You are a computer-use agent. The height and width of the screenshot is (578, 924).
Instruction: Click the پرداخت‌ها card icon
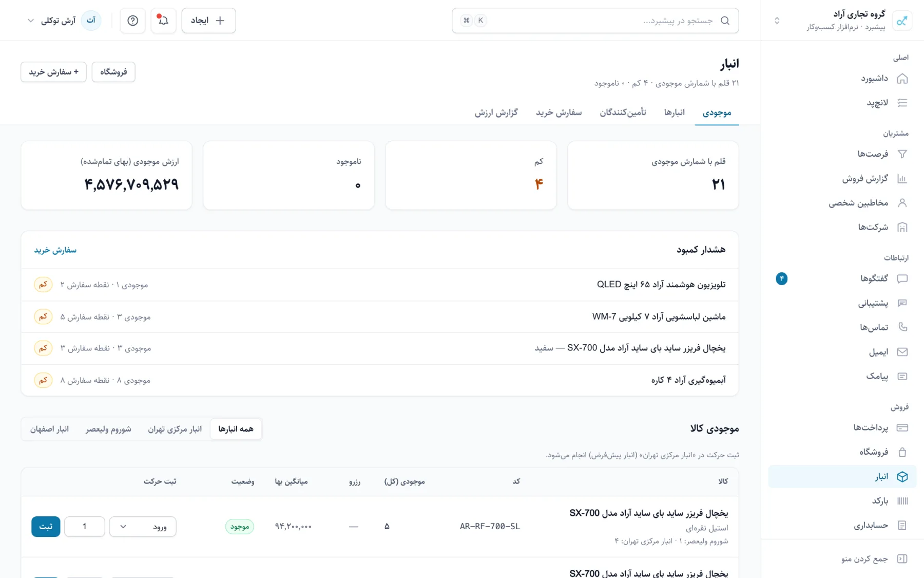[x=902, y=427]
